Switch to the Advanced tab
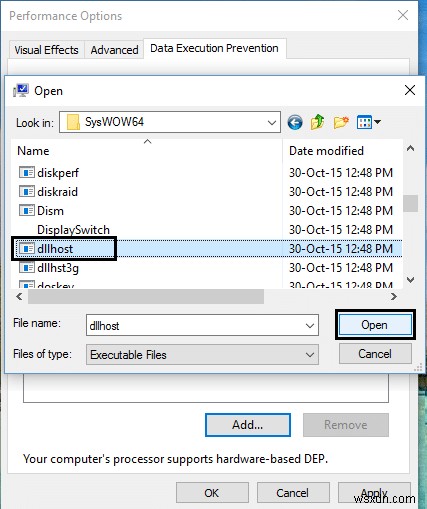 click(x=114, y=50)
